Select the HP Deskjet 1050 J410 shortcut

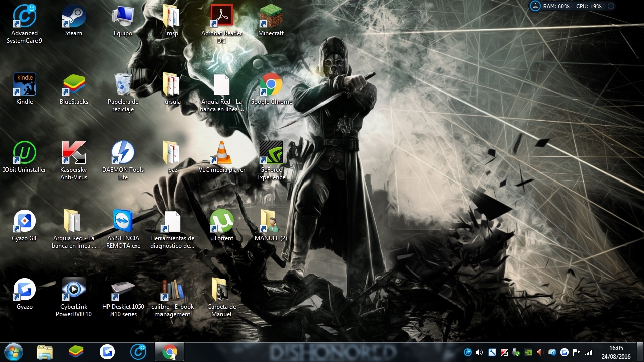[x=123, y=298]
